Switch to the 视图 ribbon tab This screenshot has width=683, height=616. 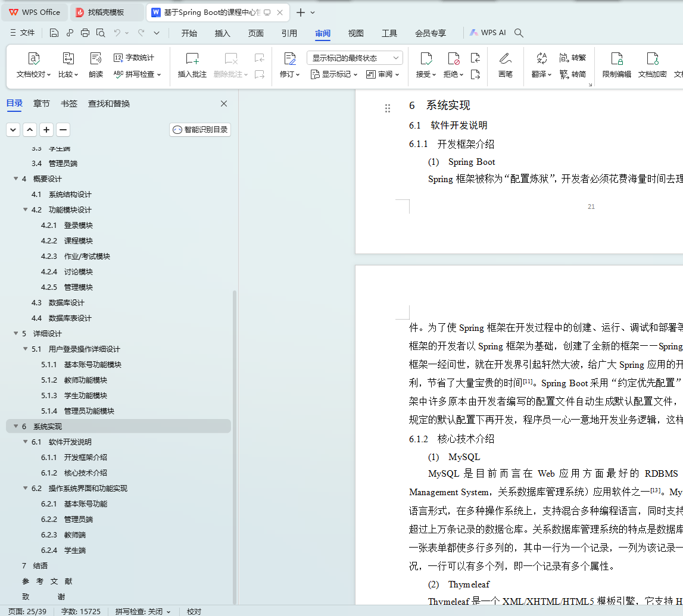point(356,33)
